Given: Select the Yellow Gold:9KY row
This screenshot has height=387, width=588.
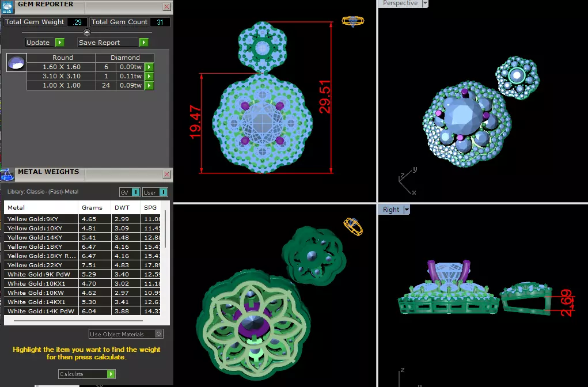Looking at the screenshot, I should [x=82, y=219].
